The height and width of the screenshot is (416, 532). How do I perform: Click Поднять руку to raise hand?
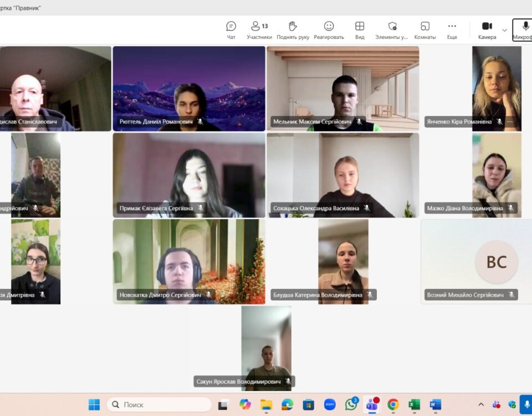[x=293, y=30]
